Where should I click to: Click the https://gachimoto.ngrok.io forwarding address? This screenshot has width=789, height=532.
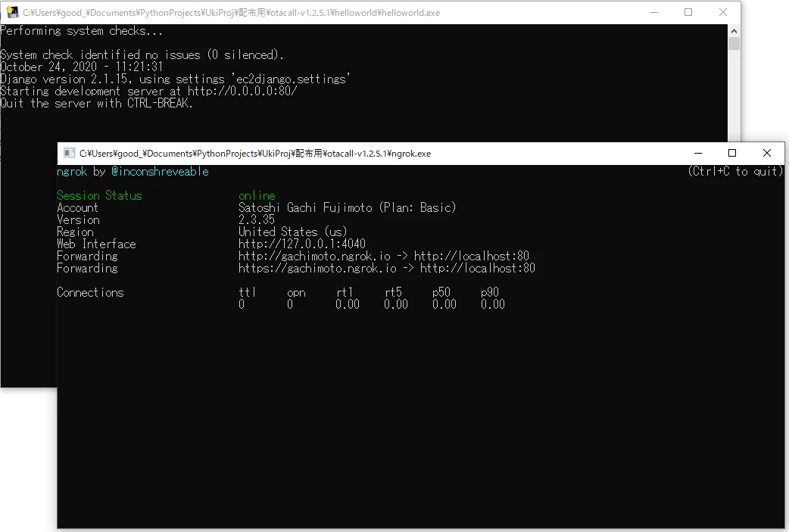pyautogui.click(x=317, y=268)
